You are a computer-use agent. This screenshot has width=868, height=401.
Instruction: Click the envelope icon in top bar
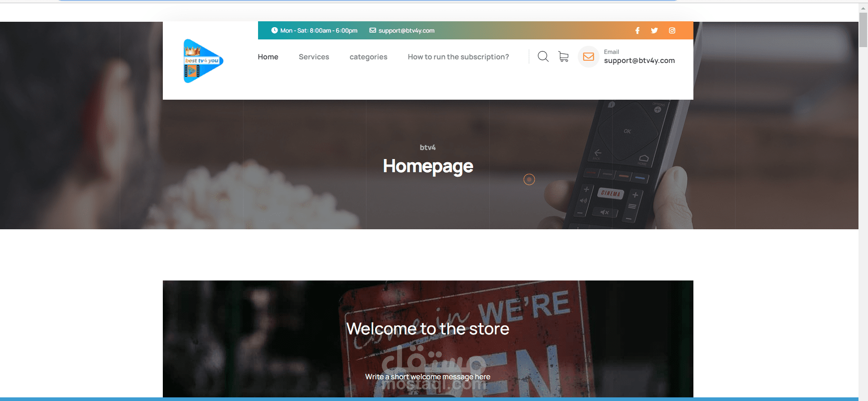pyautogui.click(x=373, y=30)
